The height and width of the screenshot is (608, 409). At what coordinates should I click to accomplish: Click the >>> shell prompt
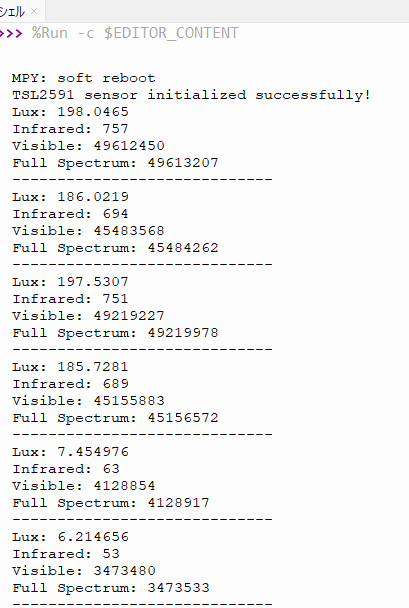11,33
